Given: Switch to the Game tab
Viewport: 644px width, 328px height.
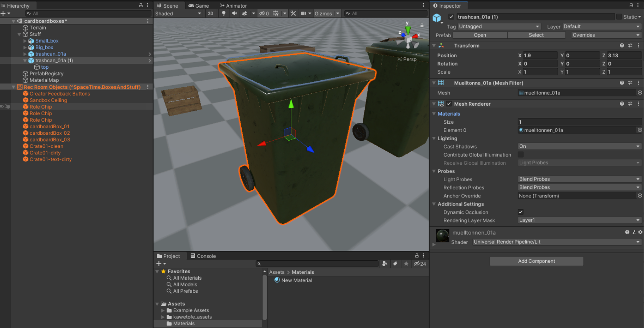Looking at the screenshot, I should (199, 6).
